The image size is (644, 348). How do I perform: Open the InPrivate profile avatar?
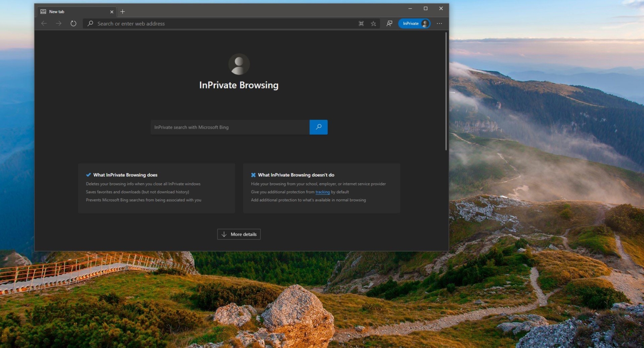tap(424, 23)
